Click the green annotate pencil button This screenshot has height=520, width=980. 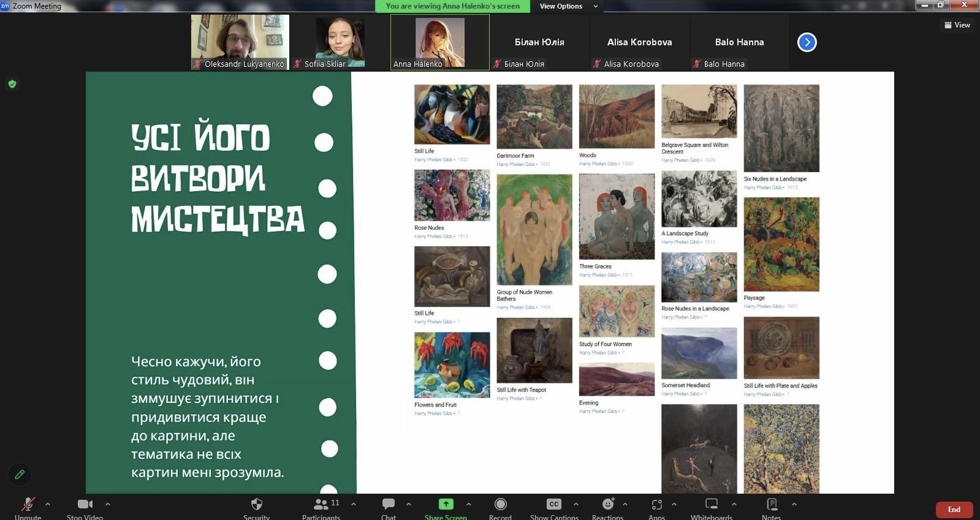click(20, 474)
